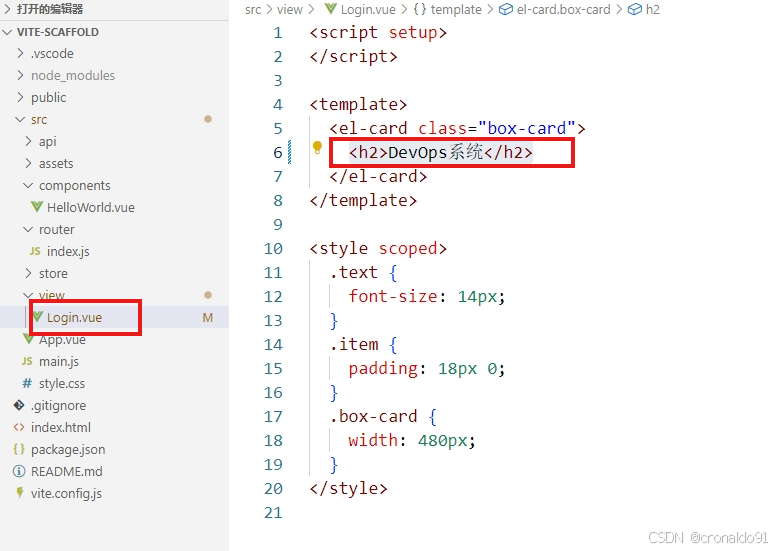Click the modified dot next to src folder
Viewport: 781px width, 551px height.
coord(208,119)
